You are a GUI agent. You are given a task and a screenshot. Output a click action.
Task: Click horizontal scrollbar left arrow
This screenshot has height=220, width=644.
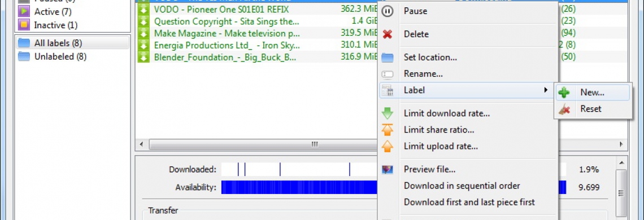(x=142, y=144)
